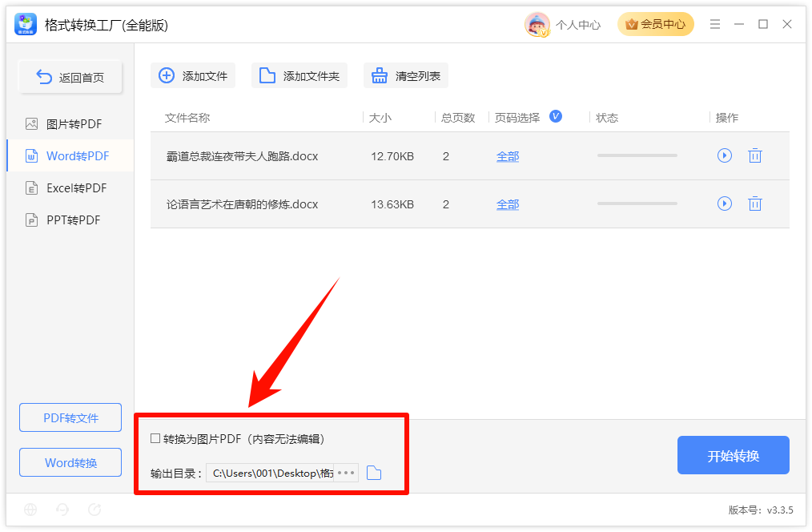The image size is (812, 532).
Task: Click the globe icon in status bar
Action: click(30, 510)
